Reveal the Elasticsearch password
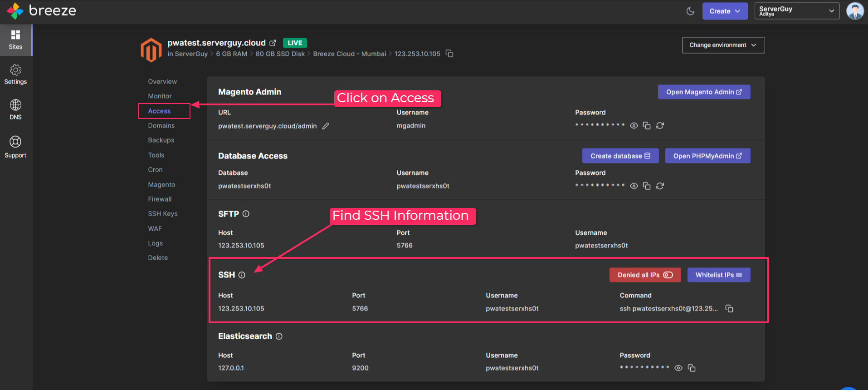 coord(678,368)
